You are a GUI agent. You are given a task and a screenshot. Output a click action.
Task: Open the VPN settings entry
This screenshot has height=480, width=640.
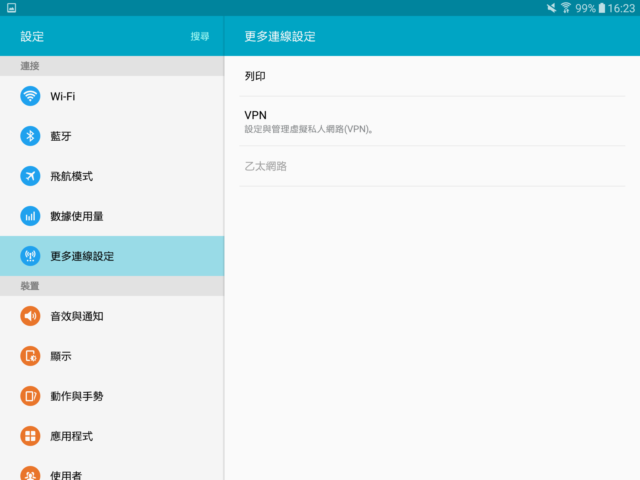click(x=432, y=121)
